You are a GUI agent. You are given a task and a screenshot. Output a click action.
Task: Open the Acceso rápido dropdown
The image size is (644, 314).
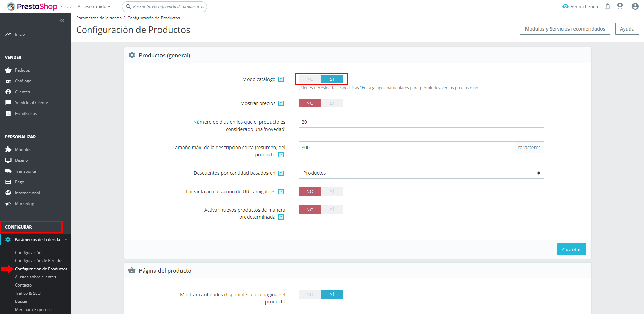pos(94,7)
